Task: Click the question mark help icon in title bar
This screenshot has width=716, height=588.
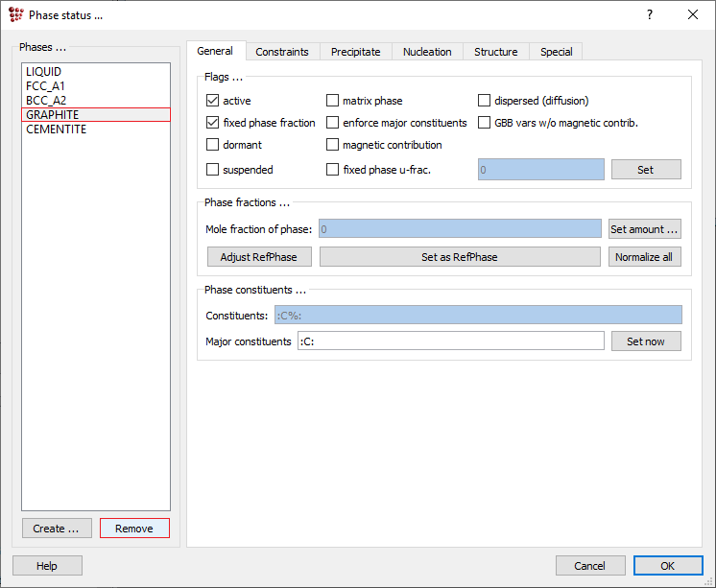Action: [650, 14]
